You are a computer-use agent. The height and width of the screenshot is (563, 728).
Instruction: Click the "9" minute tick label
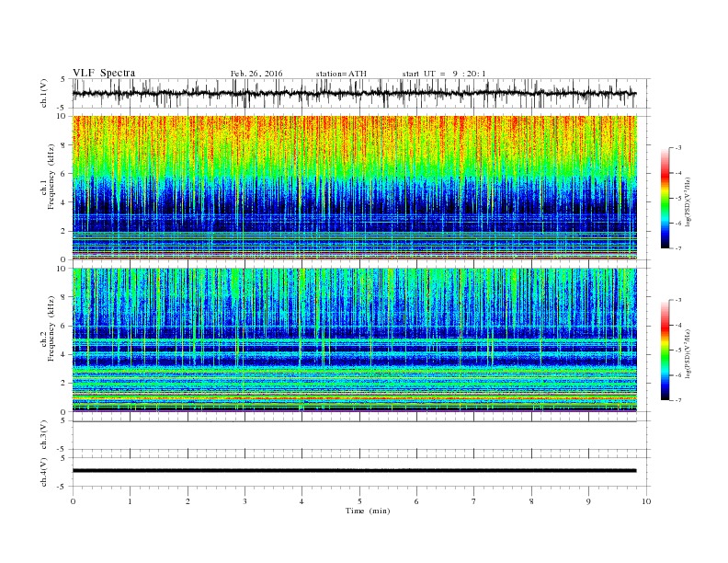click(588, 501)
